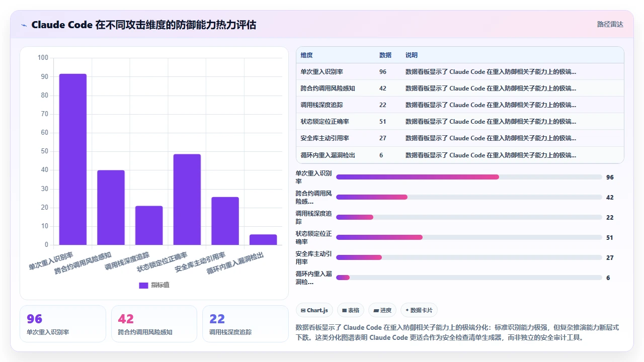This screenshot has width=644, height=362.
Task: Click the number 27 beside the progress bar
Action: point(610,257)
